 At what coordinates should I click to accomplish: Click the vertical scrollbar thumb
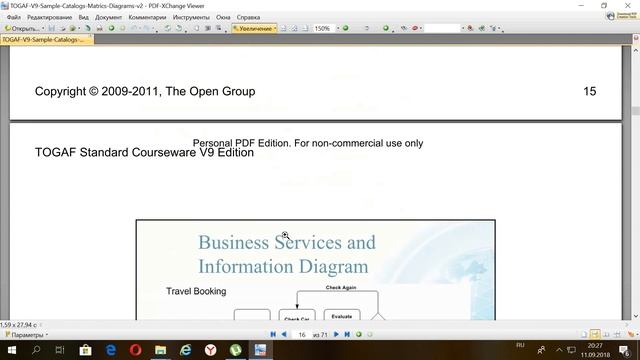coord(636,111)
